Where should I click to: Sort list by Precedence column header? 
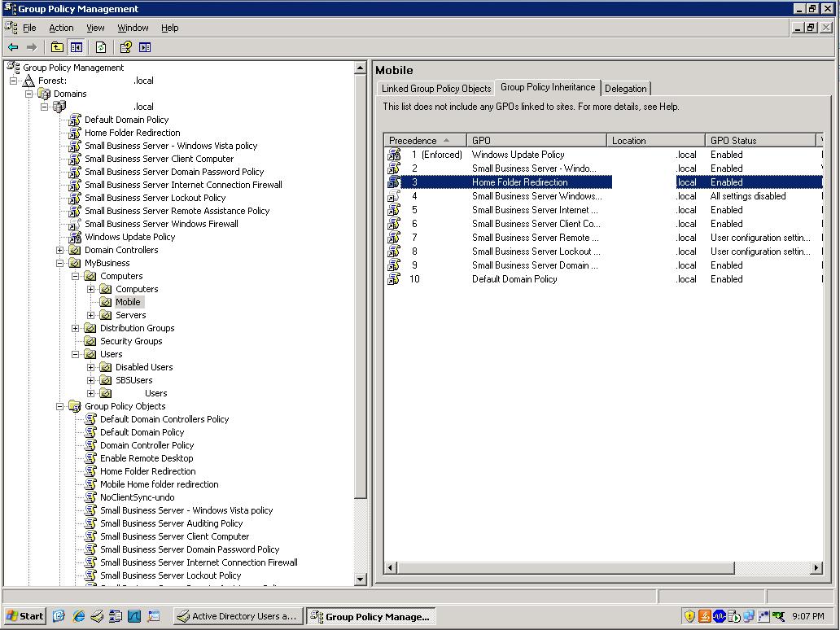click(x=426, y=140)
